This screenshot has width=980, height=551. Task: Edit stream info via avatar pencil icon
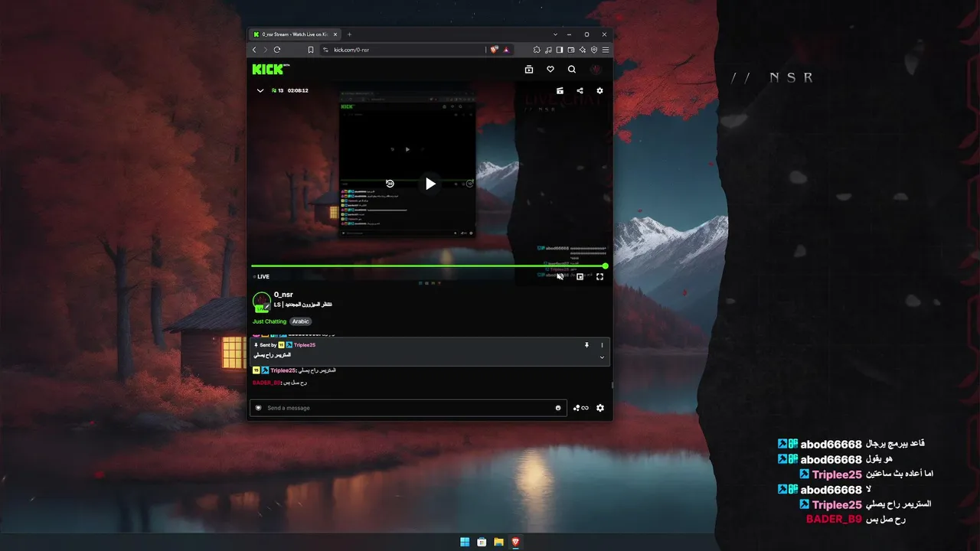(x=266, y=307)
